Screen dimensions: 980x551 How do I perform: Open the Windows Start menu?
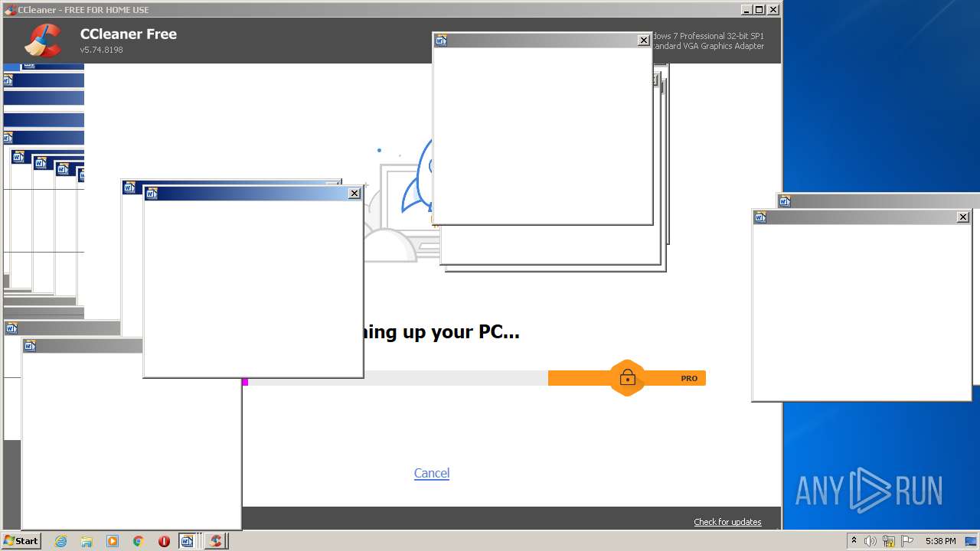[21, 541]
